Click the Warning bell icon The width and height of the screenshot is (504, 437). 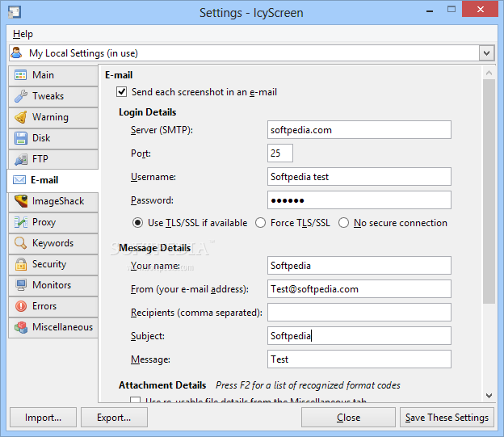pyautogui.click(x=20, y=117)
